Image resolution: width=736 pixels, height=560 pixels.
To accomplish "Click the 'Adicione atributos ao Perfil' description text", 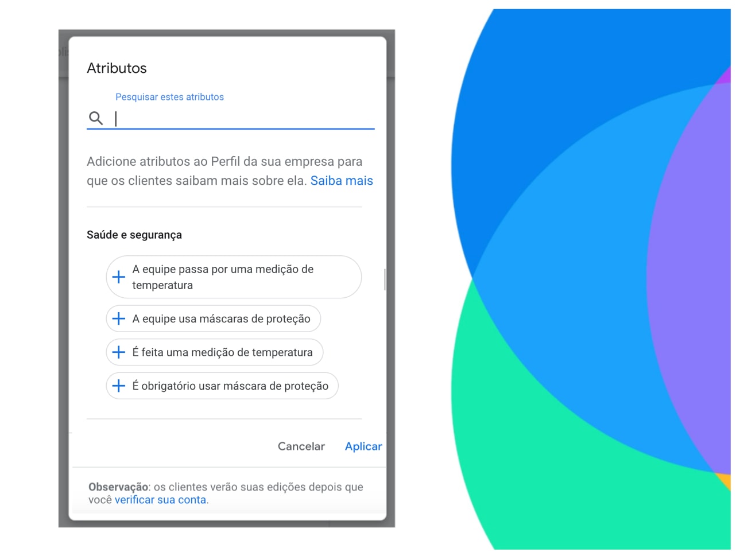I will (224, 162).
